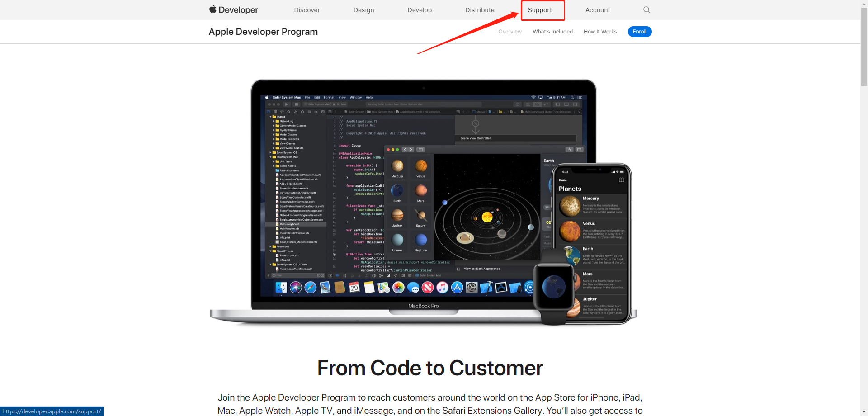Click the Apple Developer Program title
The height and width of the screenshot is (416, 868).
pos(263,32)
